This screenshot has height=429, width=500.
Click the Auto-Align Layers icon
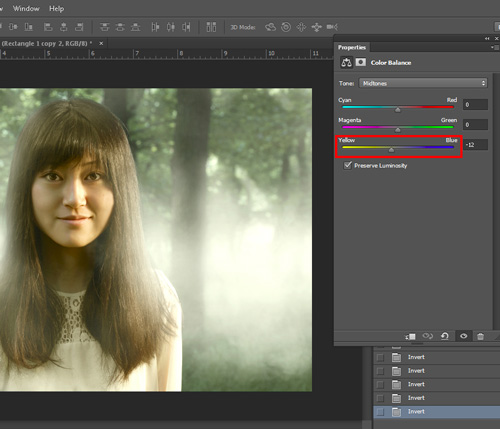tap(211, 27)
